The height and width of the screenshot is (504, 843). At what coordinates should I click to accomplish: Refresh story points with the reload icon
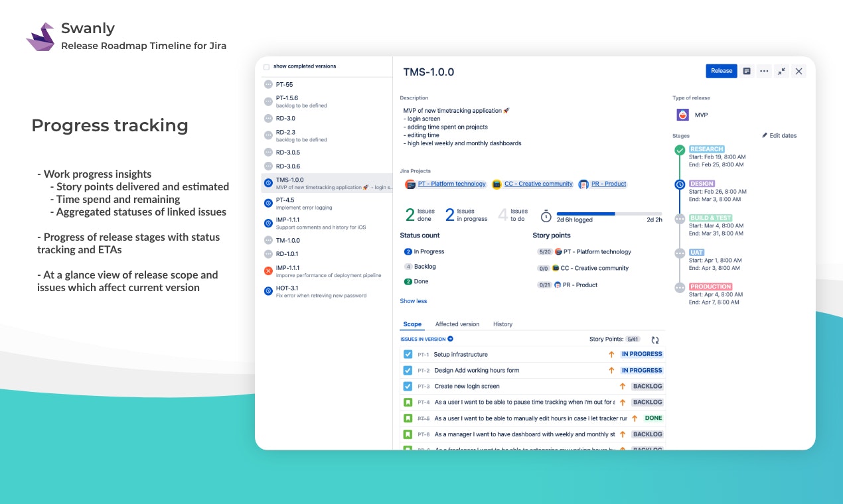click(x=654, y=339)
